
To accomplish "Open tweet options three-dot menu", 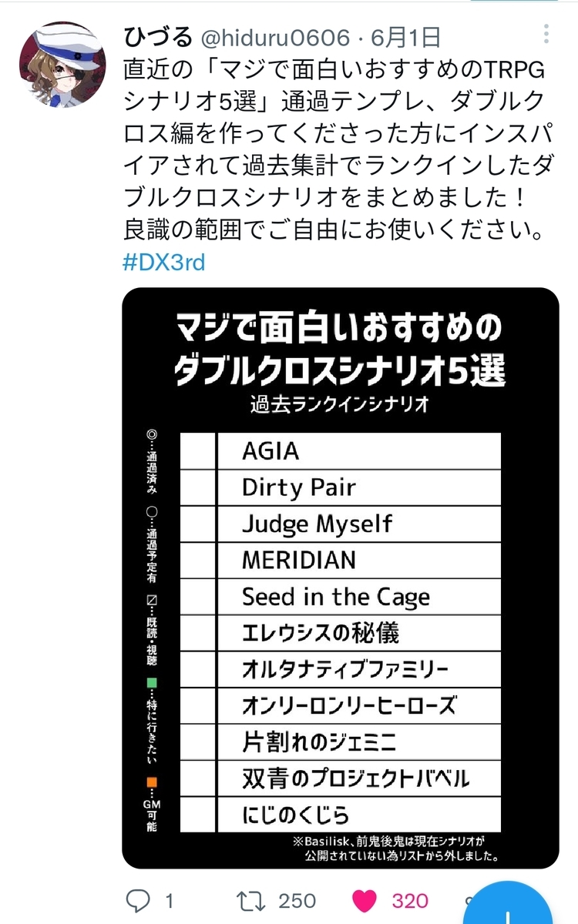I will pos(546,35).
